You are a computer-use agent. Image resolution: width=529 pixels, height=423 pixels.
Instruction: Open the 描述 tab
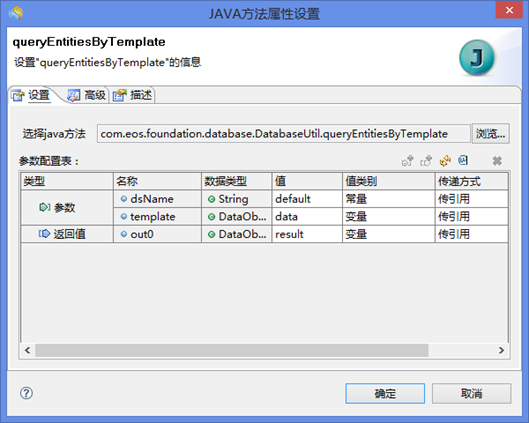pos(133,95)
